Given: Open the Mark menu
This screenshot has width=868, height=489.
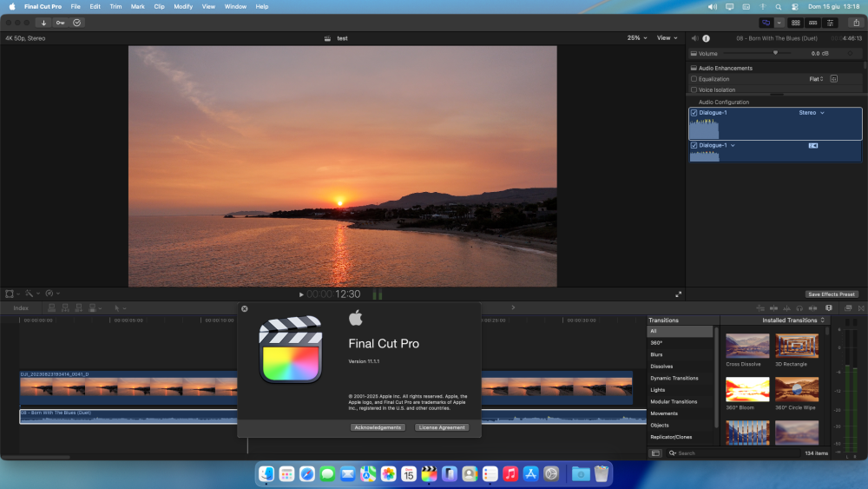Looking at the screenshot, I should (137, 7).
